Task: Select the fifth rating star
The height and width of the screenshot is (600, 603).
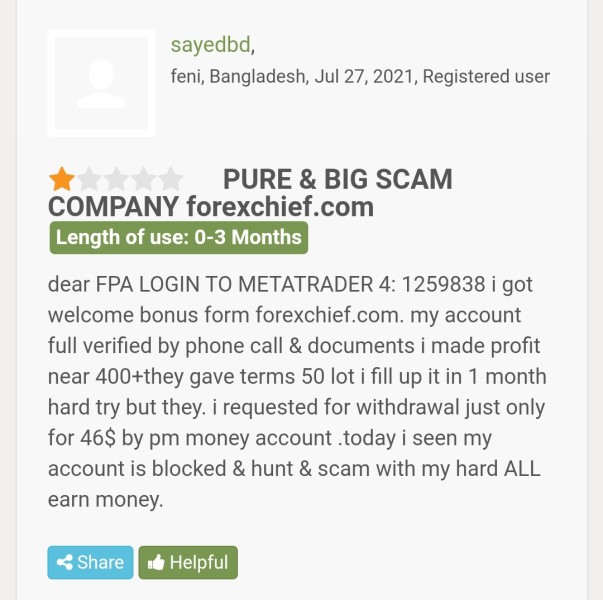Action: point(171,180)
